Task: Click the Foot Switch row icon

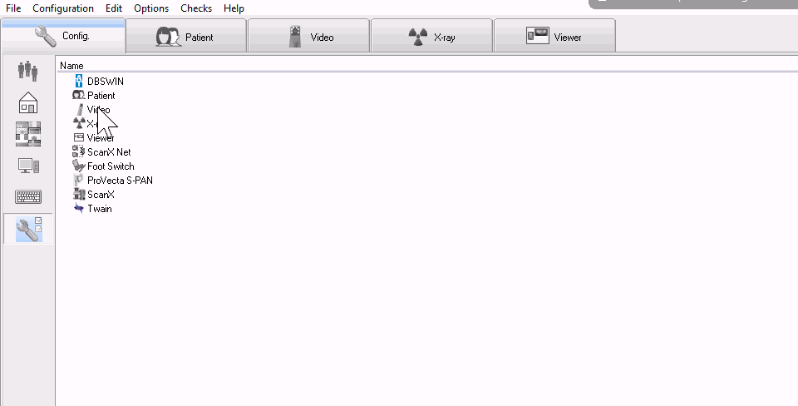Action: 78,166
